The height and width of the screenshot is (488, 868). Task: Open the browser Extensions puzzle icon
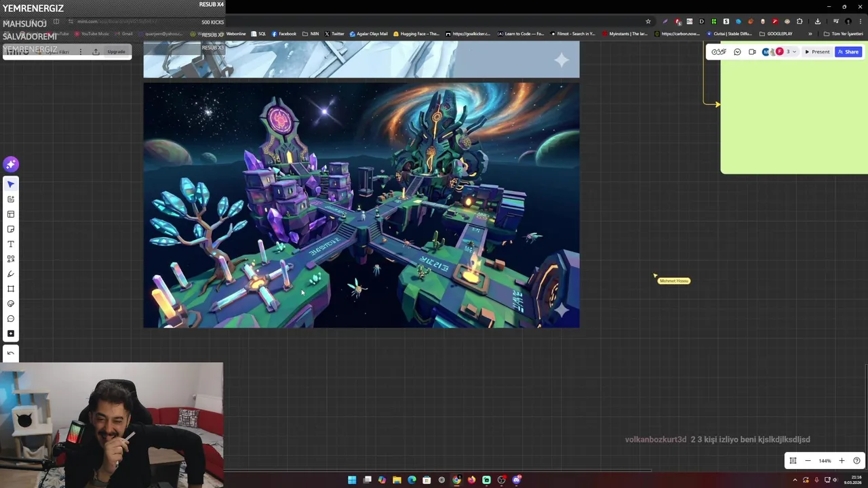click(x=800, y=22)
